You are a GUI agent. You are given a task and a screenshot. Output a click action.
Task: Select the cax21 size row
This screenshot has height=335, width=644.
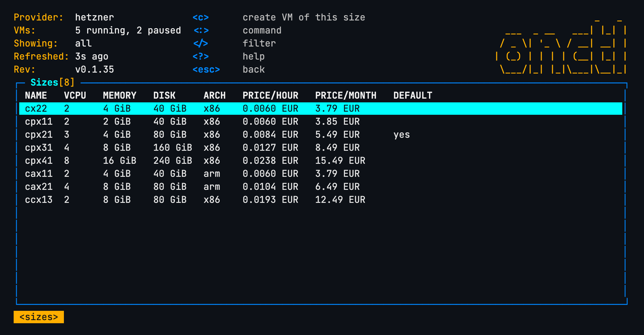tap(320, 187)
